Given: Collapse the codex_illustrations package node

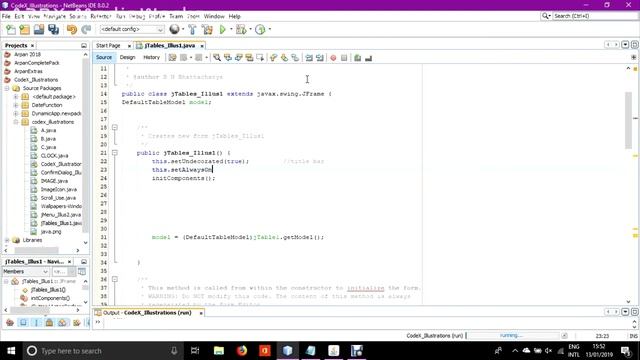Looking at the screenshot, I should click(x=16, y=122).
